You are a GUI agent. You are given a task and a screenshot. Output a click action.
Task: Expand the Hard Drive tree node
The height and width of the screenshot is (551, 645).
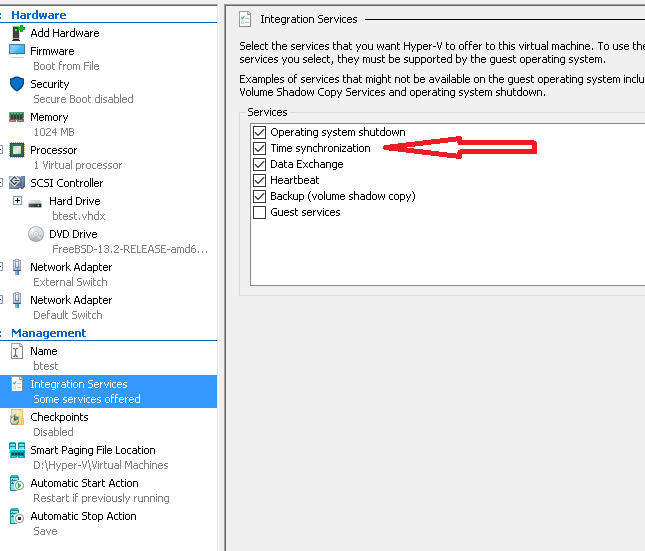point(17,201)
